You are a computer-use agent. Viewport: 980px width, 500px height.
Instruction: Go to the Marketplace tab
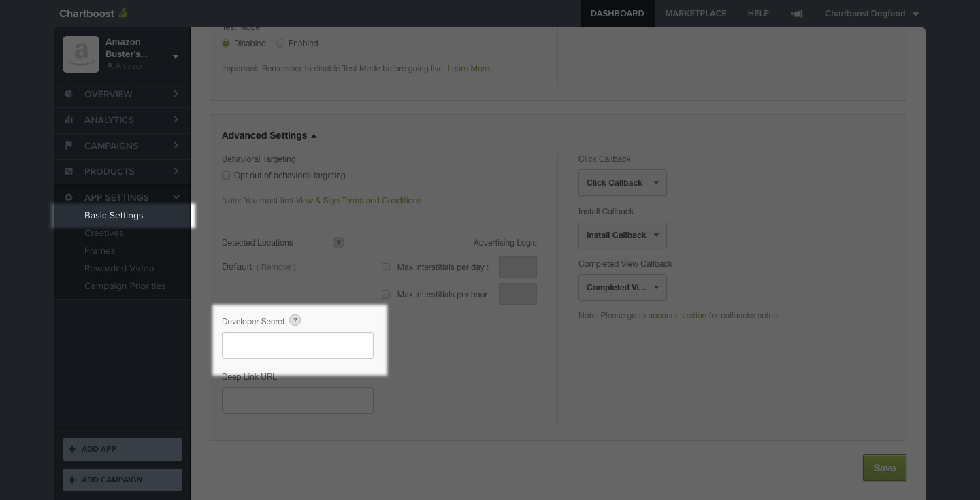pos(696,14)
